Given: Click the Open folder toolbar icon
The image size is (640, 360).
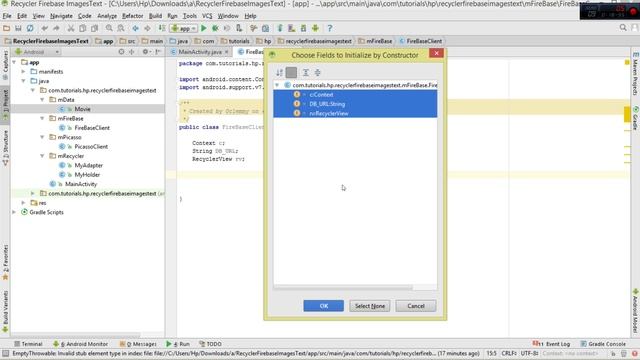Looking at the screenshot, I should [x=6, y=28].
